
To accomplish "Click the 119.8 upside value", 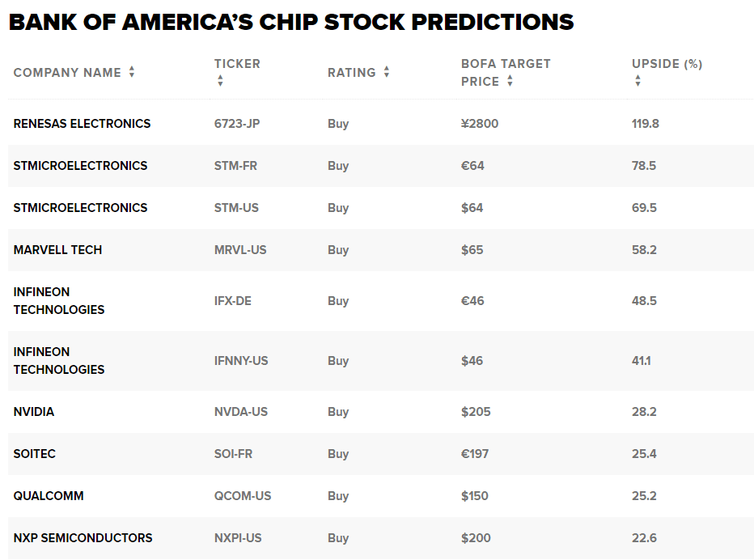I will pos(646,124).
